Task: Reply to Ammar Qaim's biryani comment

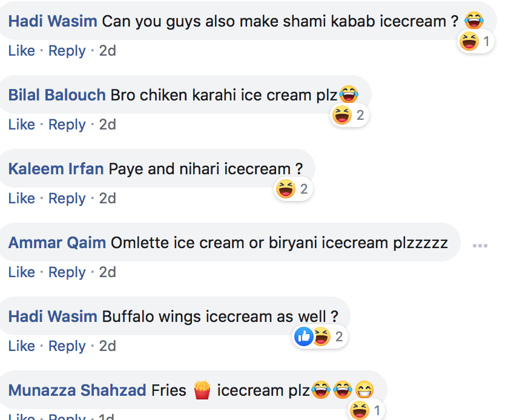Action: tap(67, 272)
